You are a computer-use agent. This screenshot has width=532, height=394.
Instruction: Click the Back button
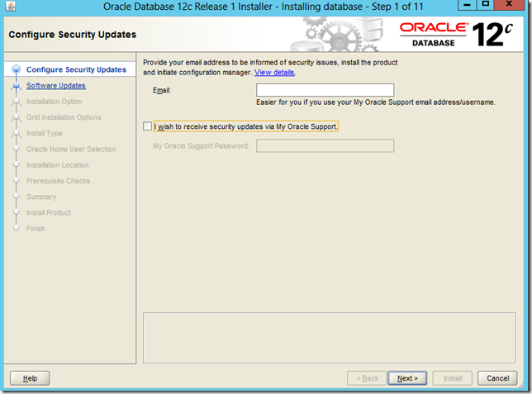click(367, 378)
